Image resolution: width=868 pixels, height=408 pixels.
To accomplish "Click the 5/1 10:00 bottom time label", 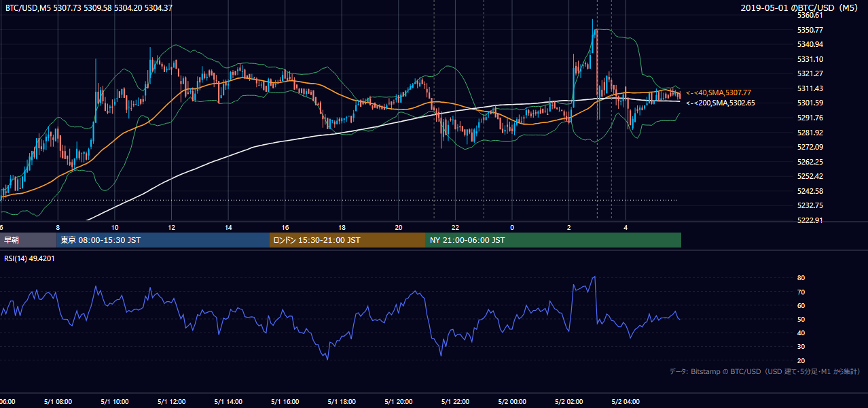I will pyautogui.click(x=114, y=402).
